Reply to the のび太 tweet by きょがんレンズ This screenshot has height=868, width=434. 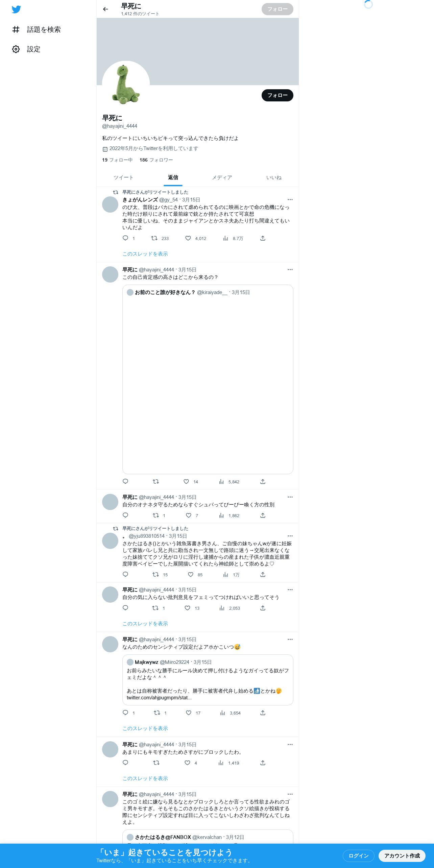125,238
